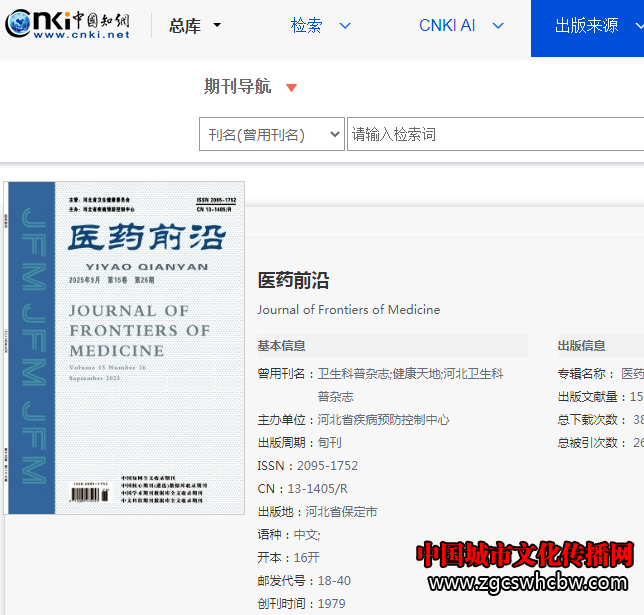This screenshot has width=644, height=615.
Task: Focus the 请输入检索词 search box
Action: tap(495, 135)
